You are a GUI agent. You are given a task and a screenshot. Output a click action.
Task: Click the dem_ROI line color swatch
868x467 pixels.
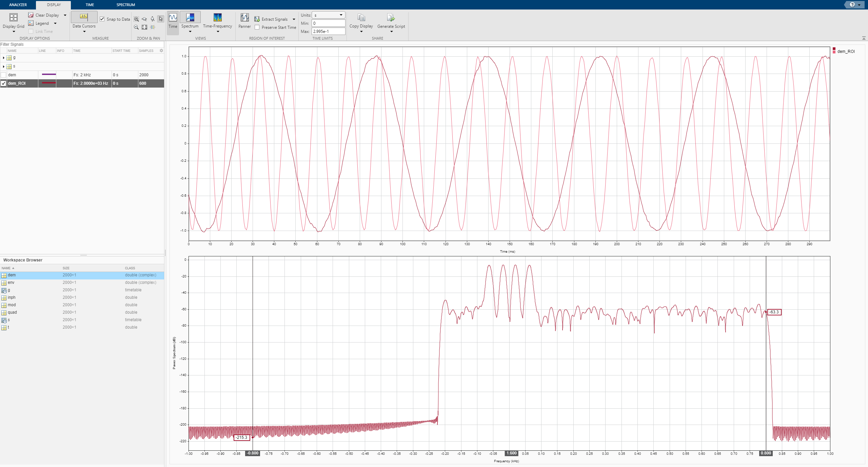click(49, 83)
